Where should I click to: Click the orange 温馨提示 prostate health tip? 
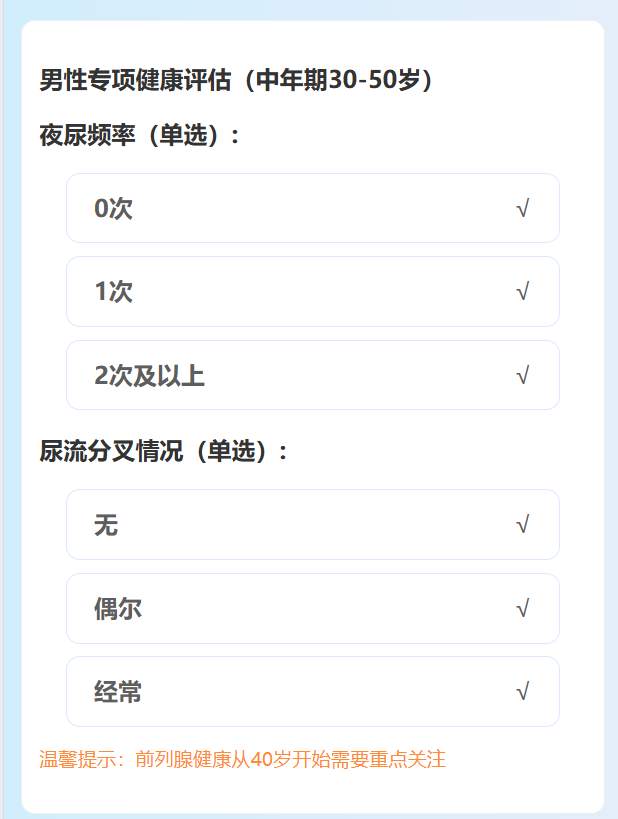pos(242,759)
